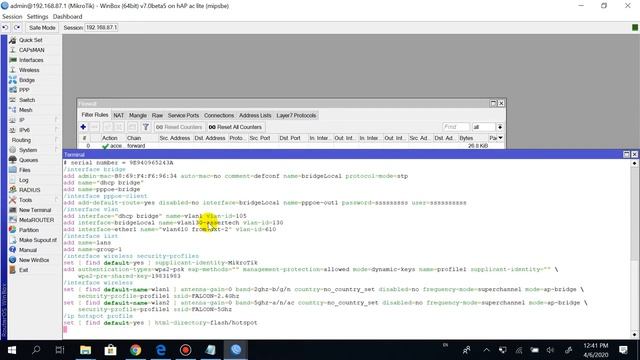Open Bridge sidebar entry
This screenshot has width=640, height=360.
(27, 80)
